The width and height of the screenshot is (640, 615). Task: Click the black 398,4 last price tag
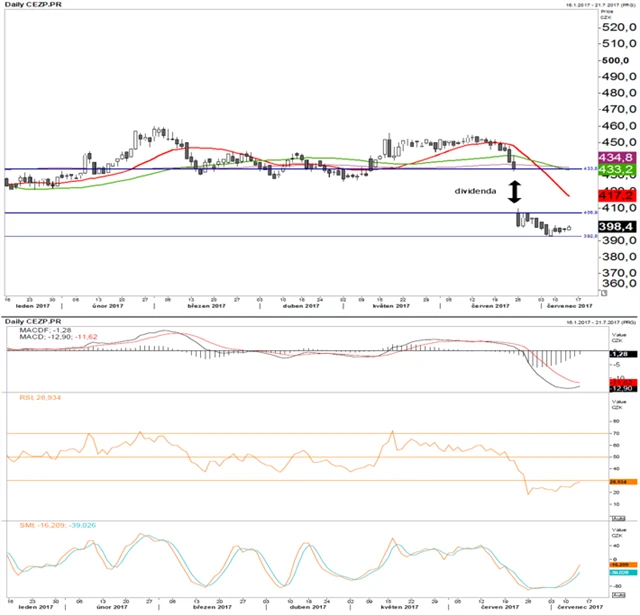click(x=616, y=228)
